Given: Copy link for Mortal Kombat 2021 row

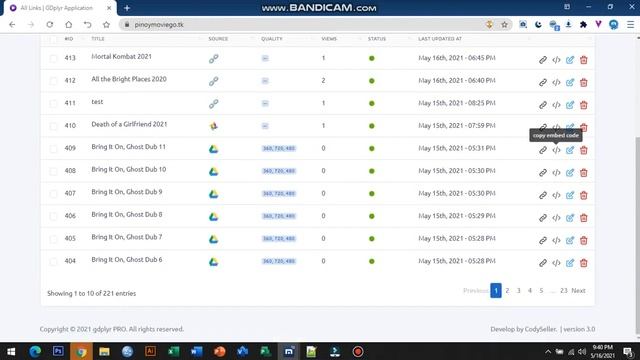Looking at the screenshot, I should 542,60.
